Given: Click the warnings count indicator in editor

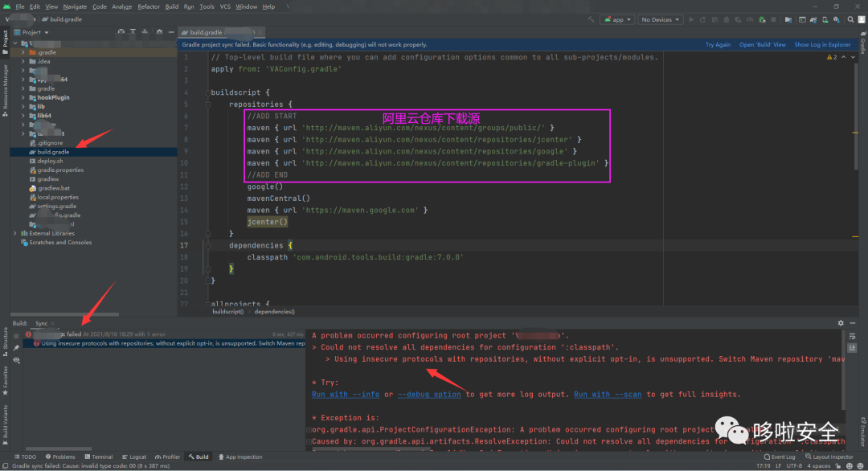Looking at the screenshot, I should [x=832, y=57].
